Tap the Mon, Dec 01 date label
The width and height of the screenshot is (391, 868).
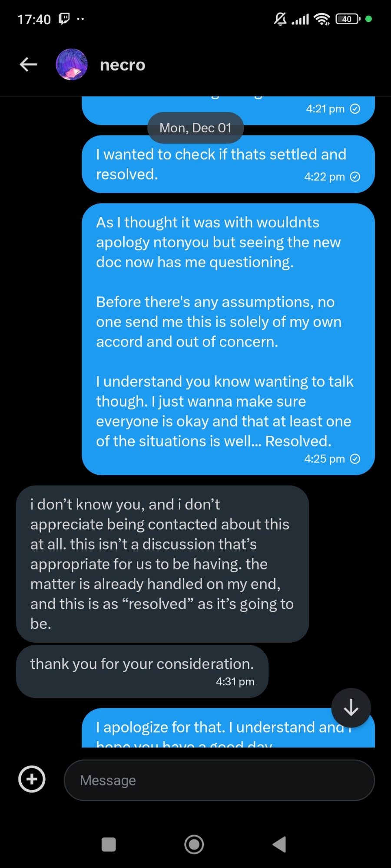(195, 128)
